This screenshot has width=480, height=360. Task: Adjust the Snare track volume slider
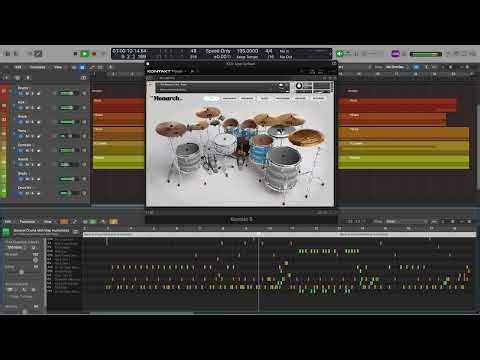point(68,122)
